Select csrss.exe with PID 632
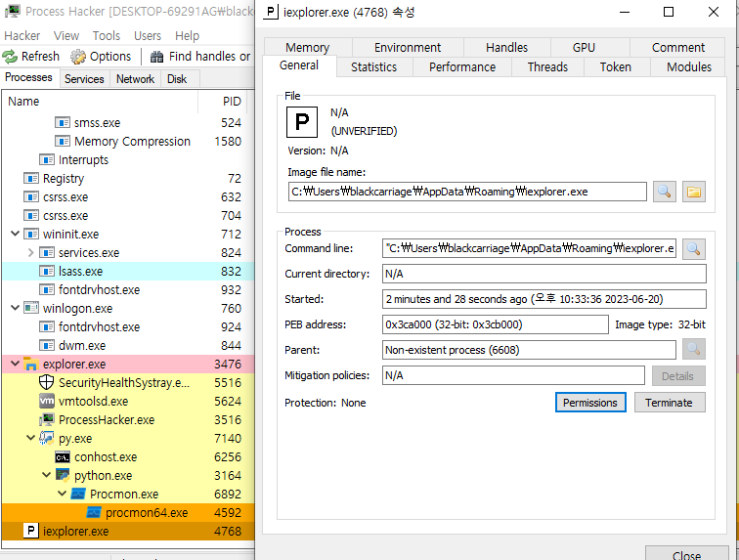This screenshot has width=739, height=560. point(127,197)
